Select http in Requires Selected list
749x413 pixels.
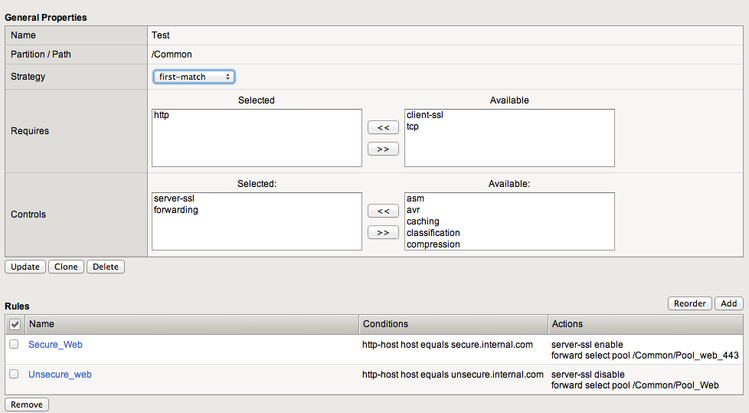pos(162,116)
